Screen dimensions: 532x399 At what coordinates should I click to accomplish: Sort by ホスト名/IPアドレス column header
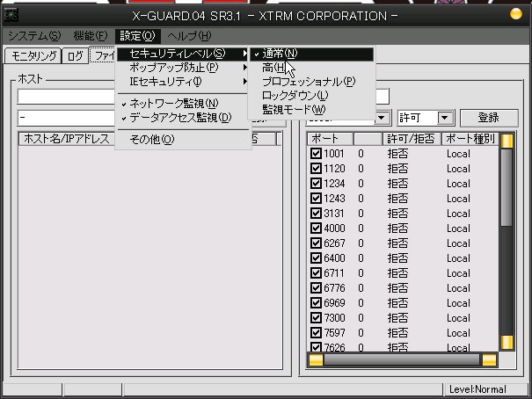tap(67, 139)
